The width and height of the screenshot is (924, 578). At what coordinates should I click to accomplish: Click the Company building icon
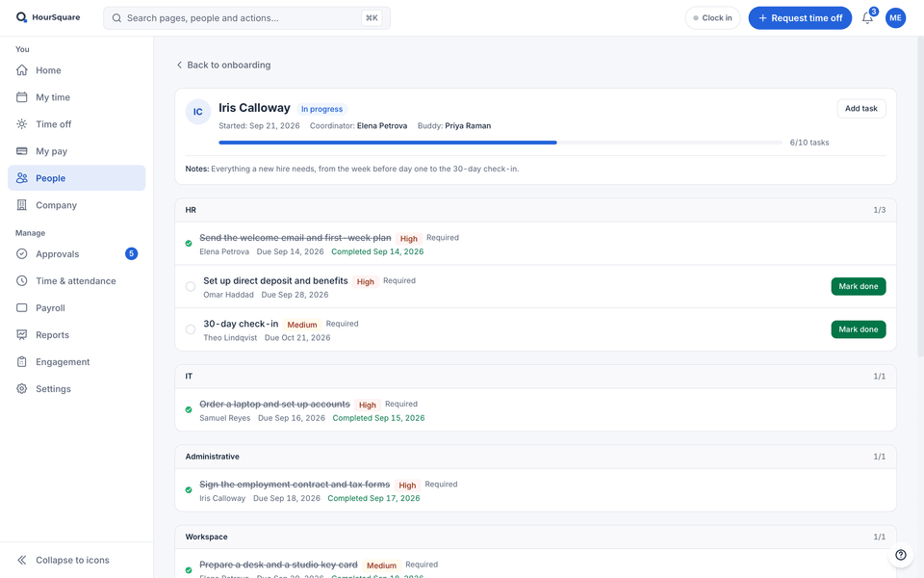(x=22, y=205)
